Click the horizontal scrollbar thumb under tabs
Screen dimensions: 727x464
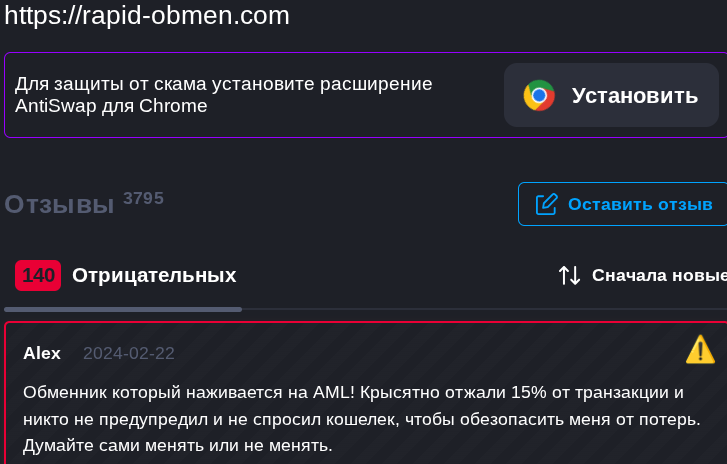[123, 309]
